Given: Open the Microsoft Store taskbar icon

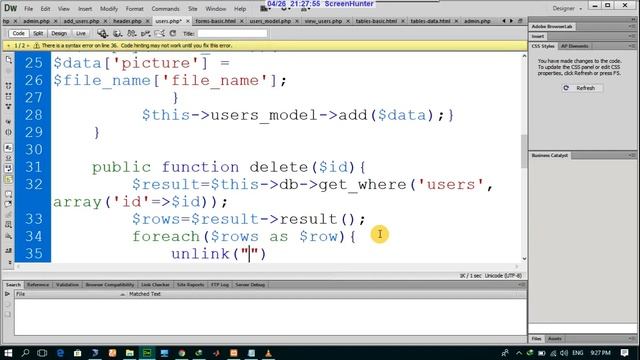Looking at the screenshot, I should point(78,353).
